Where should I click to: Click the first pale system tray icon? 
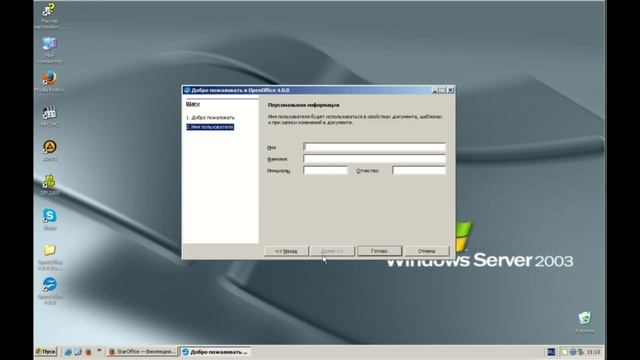pyautogui.click(x=564, y=352)
